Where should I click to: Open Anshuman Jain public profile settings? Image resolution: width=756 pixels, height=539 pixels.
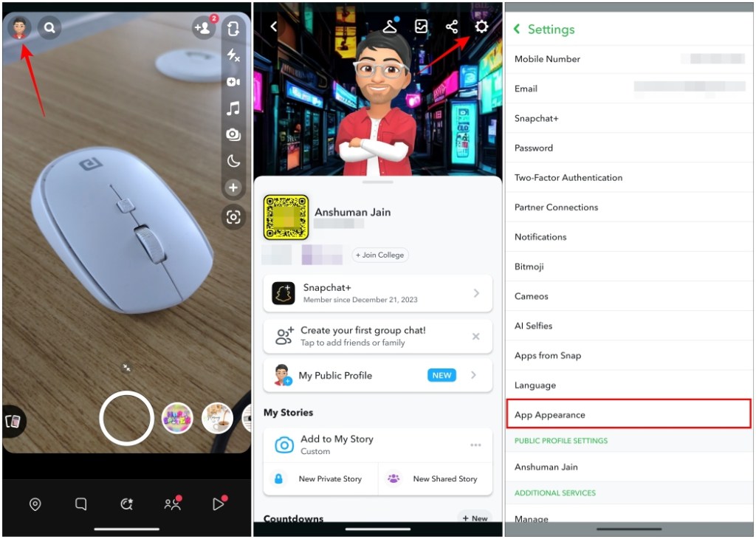[629, 467]
